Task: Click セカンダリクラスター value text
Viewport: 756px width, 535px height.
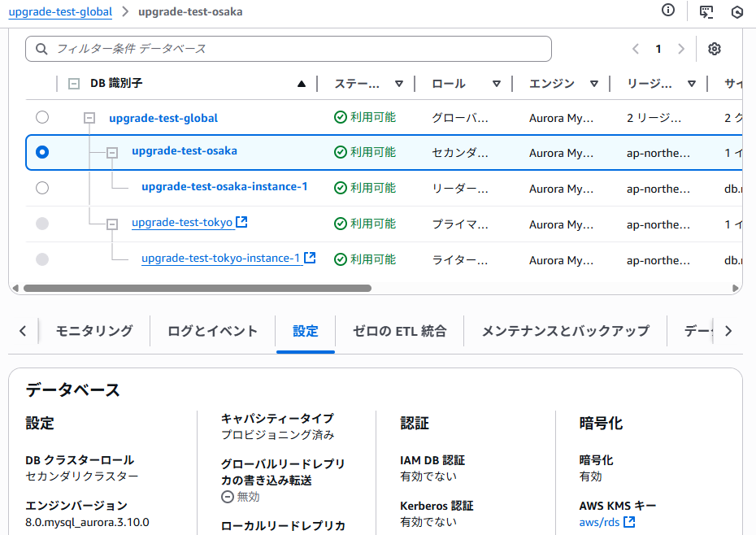Action: [82, 476]
